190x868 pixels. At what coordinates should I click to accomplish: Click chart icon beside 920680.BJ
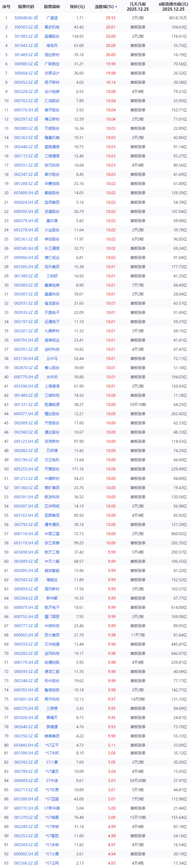tap(36, 18)
